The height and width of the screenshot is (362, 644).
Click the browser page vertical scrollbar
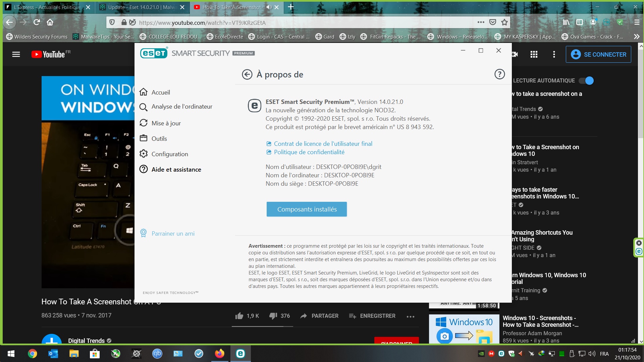641,94
